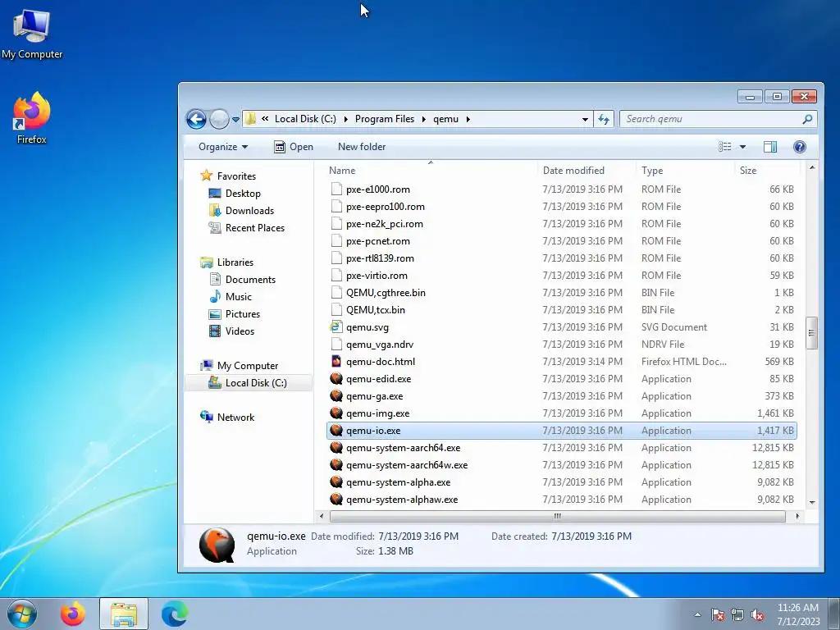Open recent locations dropdown beside navigation arrows

coord(235,120)
